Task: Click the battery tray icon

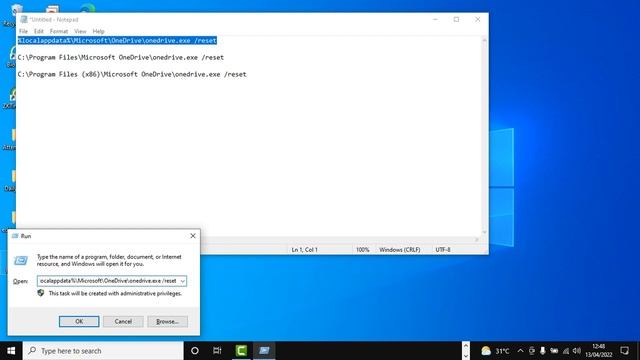Action: pyautogui.click(x=554, y=351)
